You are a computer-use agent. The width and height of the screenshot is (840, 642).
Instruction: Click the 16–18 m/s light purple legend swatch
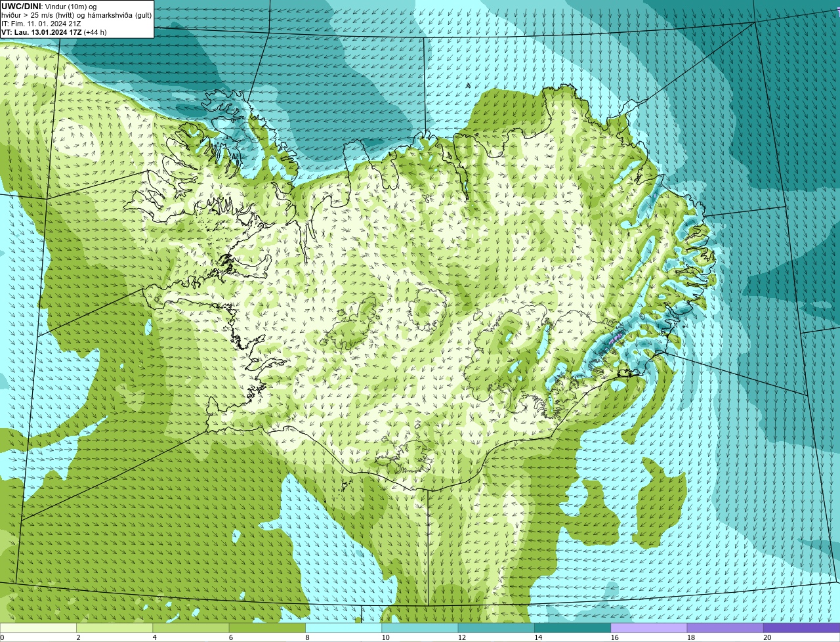(x=649, y=628)
